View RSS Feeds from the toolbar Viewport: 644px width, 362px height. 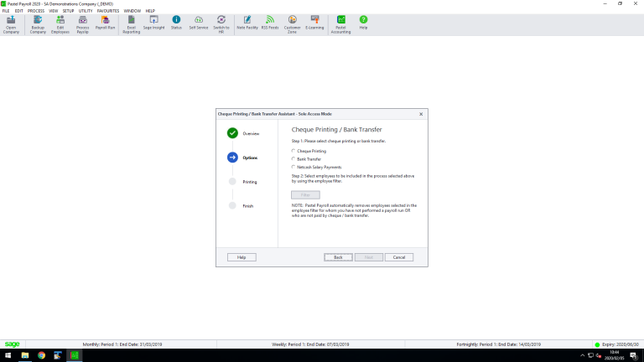coord(270,23)
